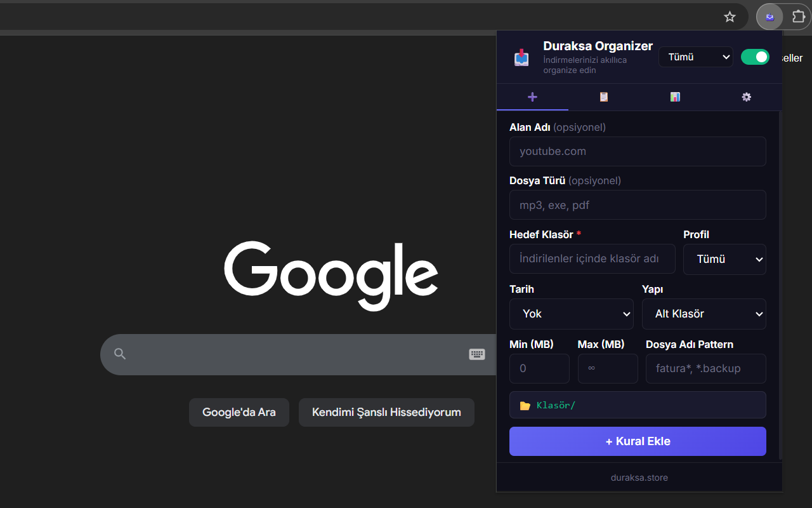The image size is (812, 508).
Task: Click the Duraksa Organizer download logo
Action: coord(521,57)
